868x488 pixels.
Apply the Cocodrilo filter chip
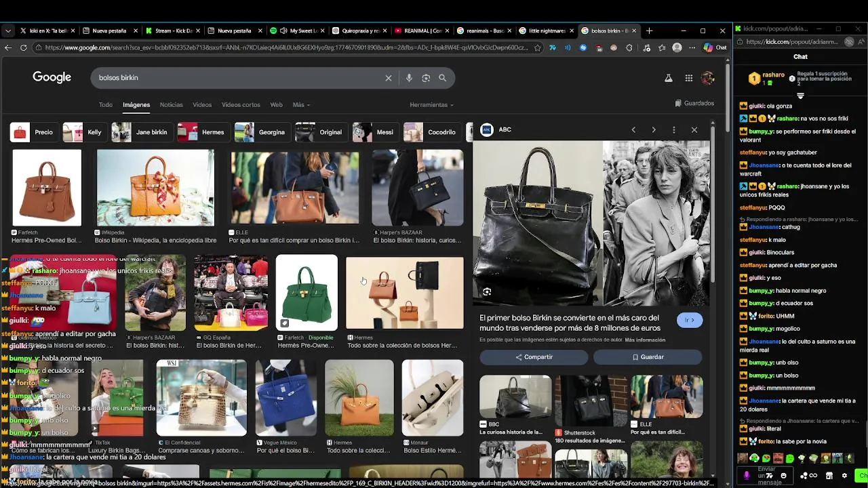tap(431, 132)
